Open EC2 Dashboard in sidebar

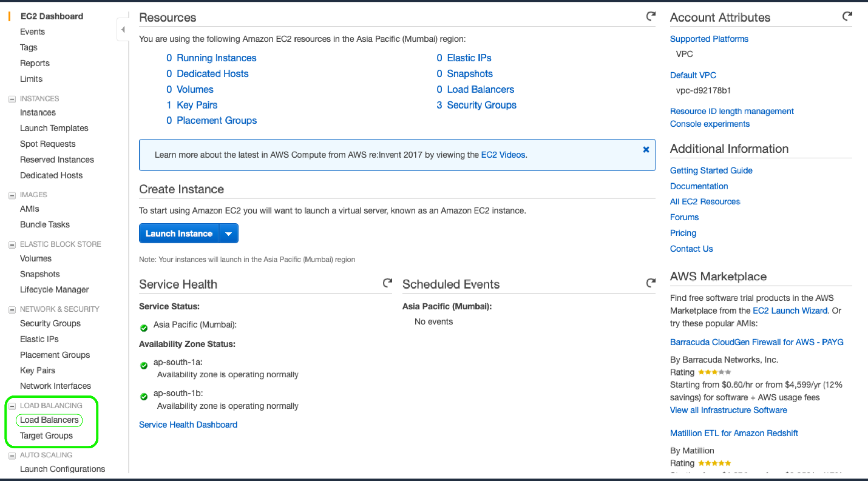(x=52, y=16)
